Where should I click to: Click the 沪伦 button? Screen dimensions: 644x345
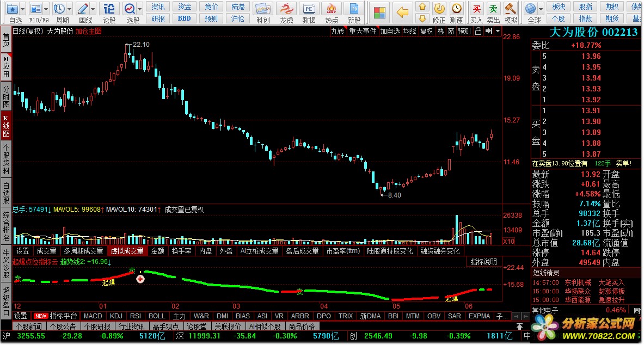tap(238, 19)
